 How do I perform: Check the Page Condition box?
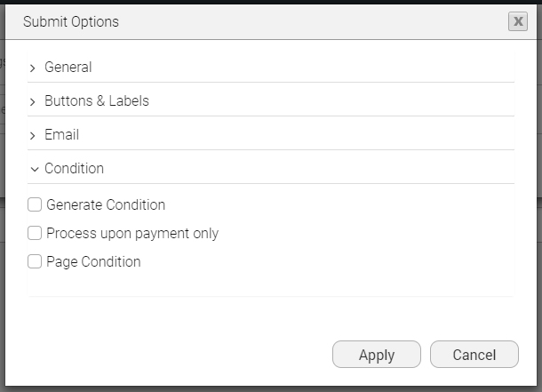(35, 262)
